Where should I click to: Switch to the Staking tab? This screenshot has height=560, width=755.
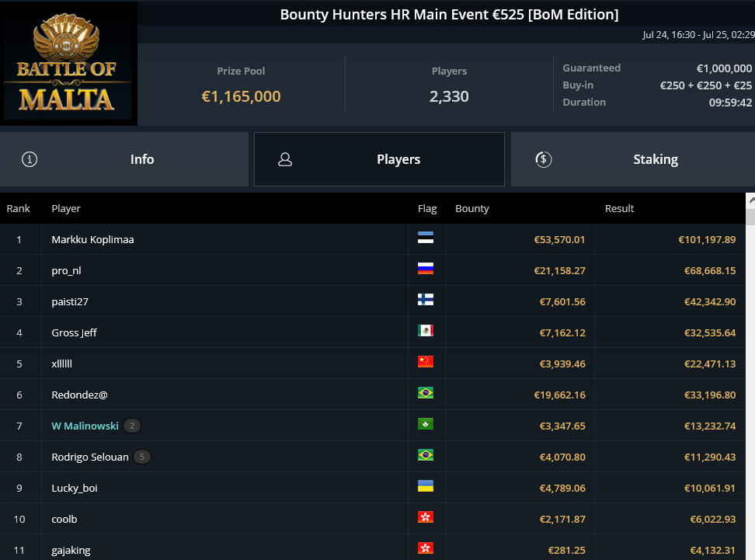pos(633,159)
